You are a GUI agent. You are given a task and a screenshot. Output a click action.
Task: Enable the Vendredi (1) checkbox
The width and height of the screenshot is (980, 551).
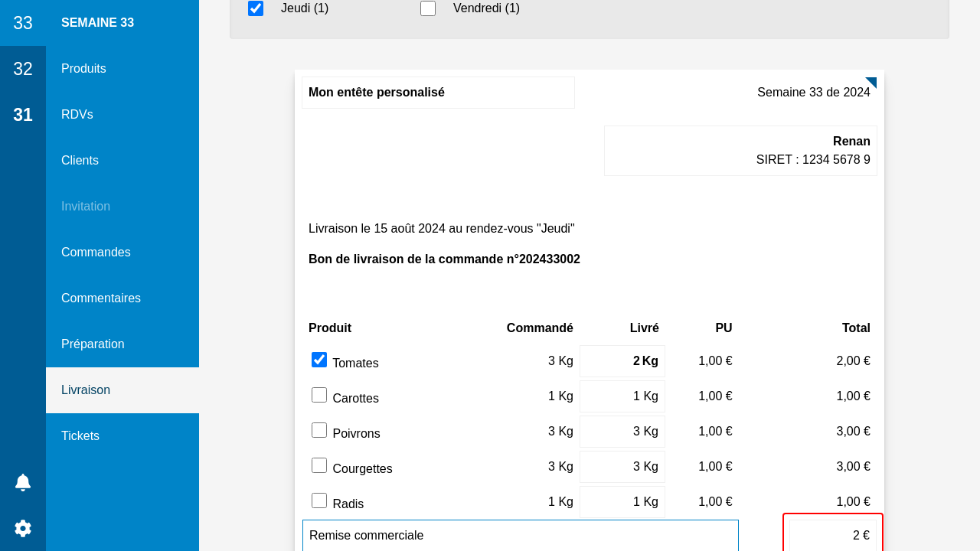coord(428,8)
